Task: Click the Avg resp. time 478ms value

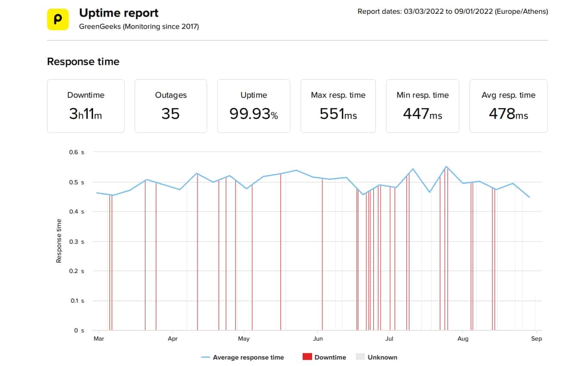Action: pos(508,114)
